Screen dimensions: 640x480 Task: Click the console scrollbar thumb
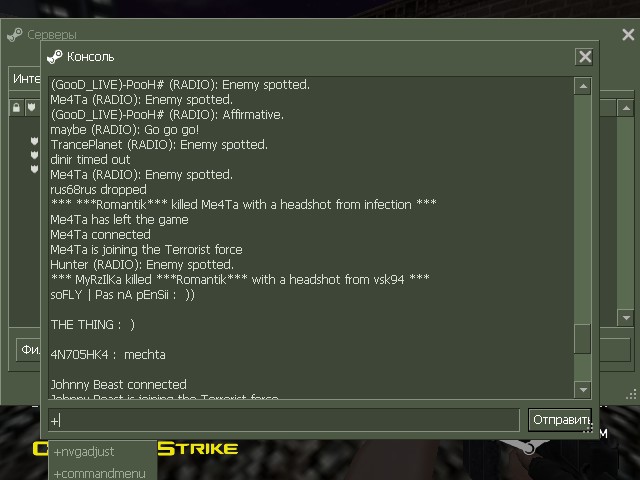[x=583, y=339]
